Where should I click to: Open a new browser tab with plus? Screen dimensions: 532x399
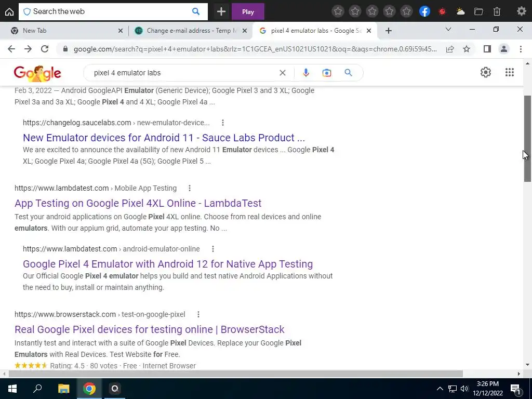pos(389,31)
